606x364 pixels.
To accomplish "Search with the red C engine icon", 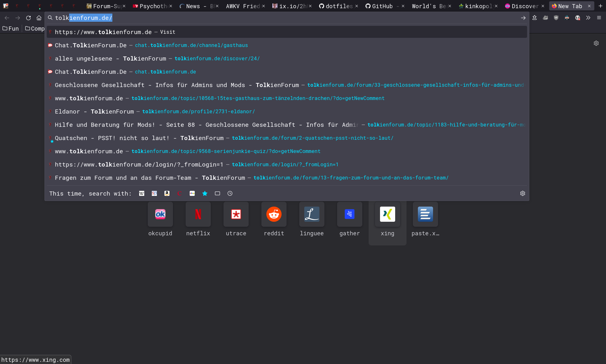I will coord(180,193).
